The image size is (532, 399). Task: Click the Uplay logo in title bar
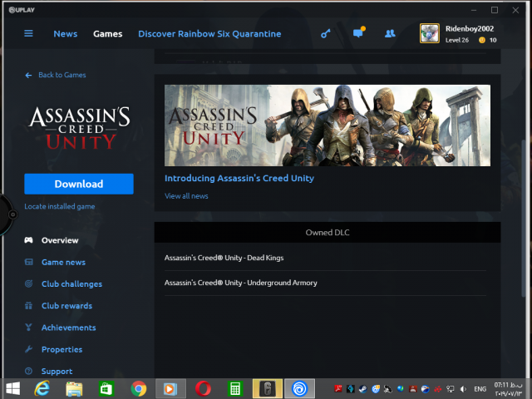coord(22,10)
